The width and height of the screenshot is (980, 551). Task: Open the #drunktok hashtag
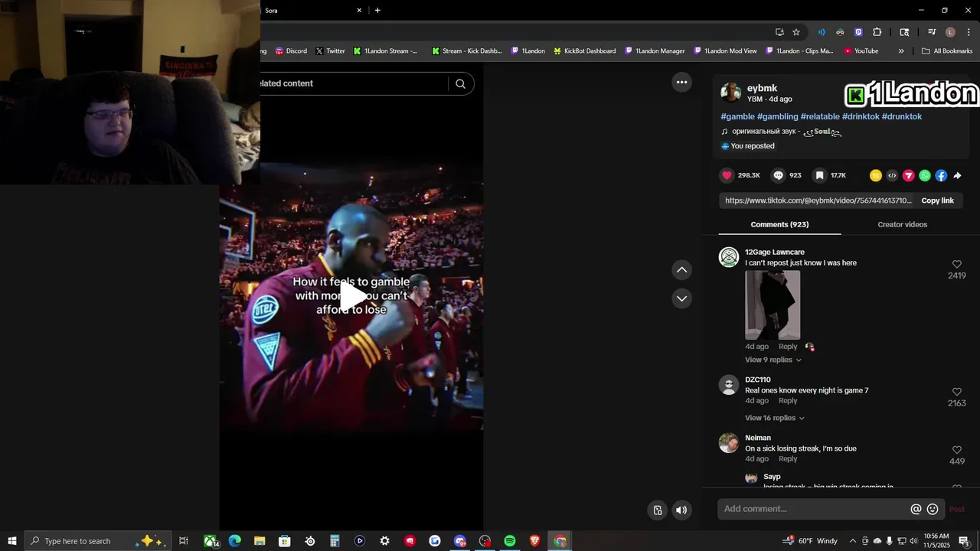click(x=901, y=116)
